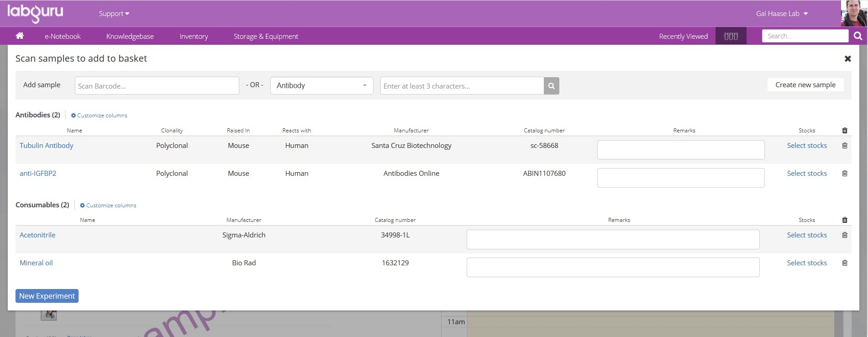Go to the Inventory menu
Screen dimensions: 868x337
[x=194, y=37]
